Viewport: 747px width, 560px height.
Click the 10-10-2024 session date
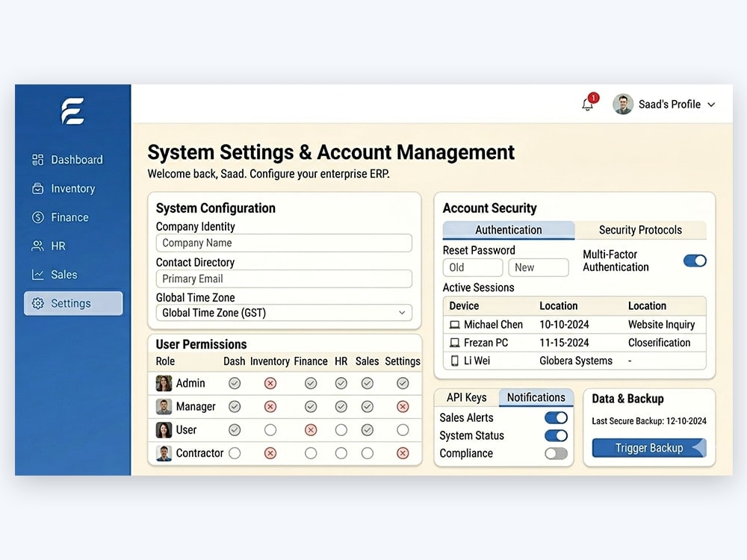pyautogui.click(x=564, y=325)
